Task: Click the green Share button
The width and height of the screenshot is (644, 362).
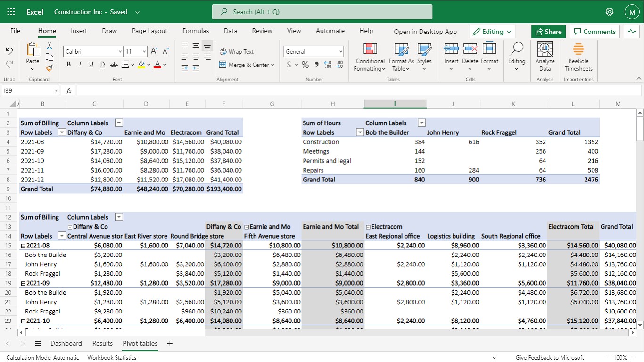Action: [548, 32]
